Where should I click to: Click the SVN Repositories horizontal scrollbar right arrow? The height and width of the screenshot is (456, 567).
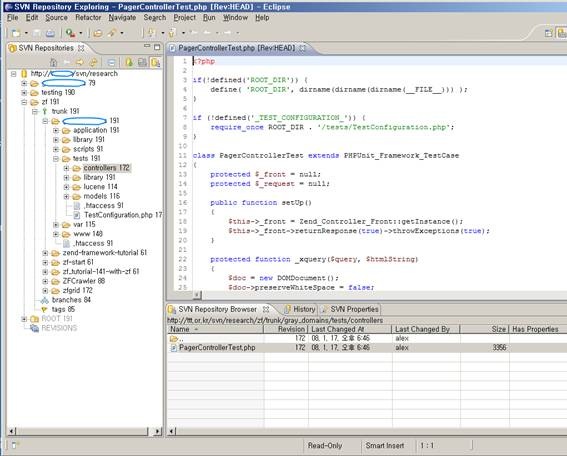(157, 431)
